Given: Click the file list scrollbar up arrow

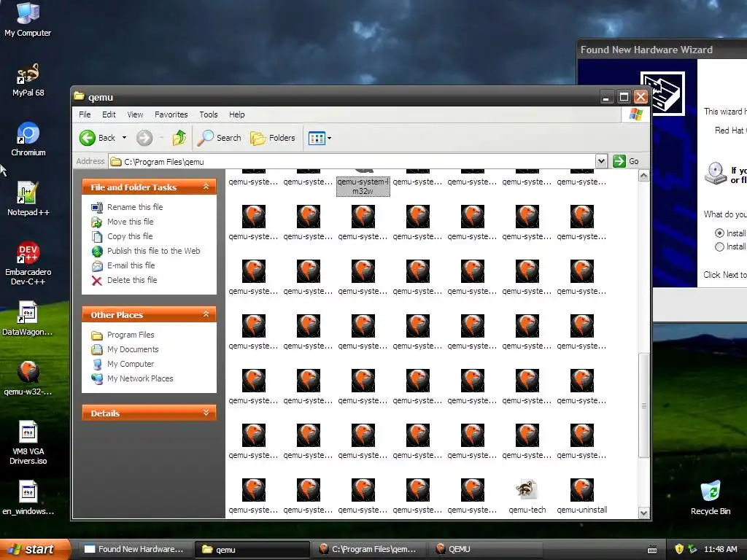Looking at the screenshot, I should click(643, 176).
